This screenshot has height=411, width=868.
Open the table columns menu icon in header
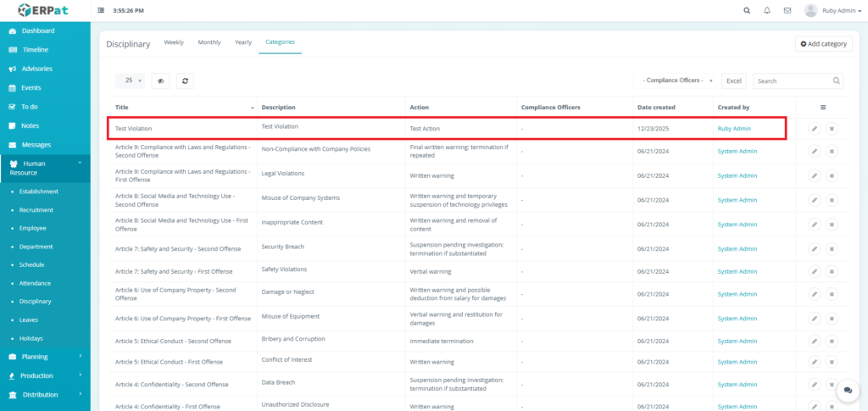pyautogui.click(x=822, y=108)
